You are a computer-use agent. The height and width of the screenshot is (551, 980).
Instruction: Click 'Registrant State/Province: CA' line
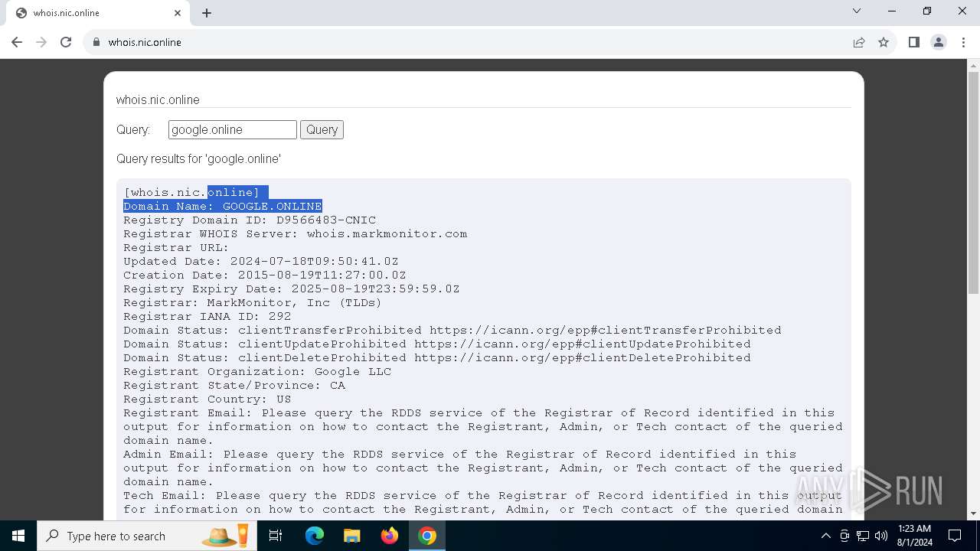pos(234,386)
